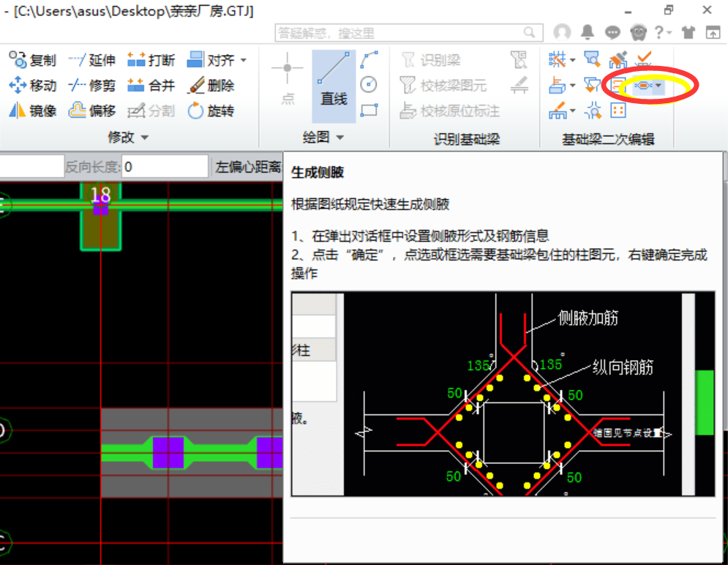Click the orange-triangle funnel icon in 基础梁二次编辑

[591, 86]
